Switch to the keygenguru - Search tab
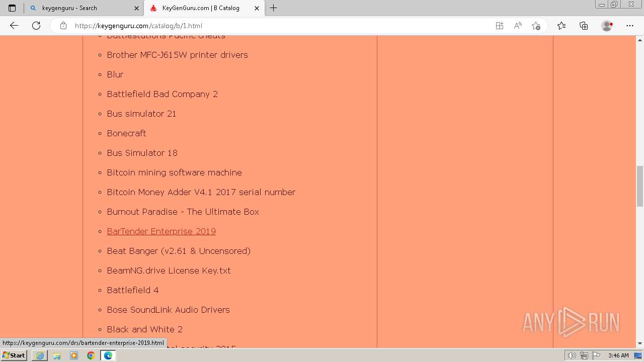 84,8
